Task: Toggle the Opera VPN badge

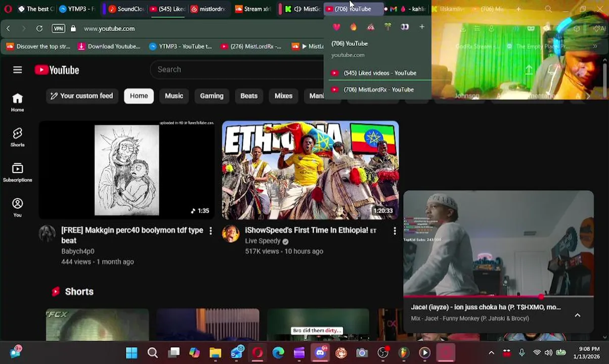Action: [x=58, y=28]
